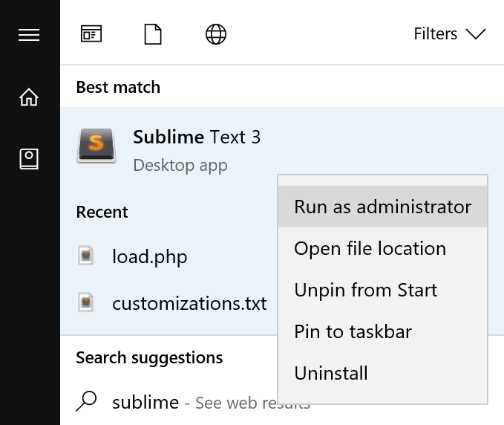
Task: Go to the Home sidebar icon
Action: (29, 97)
